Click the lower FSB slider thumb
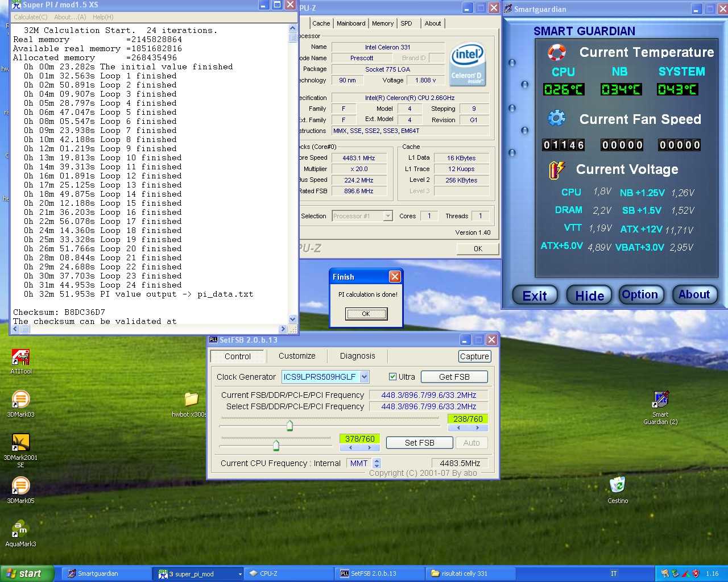This screenshot has height=582, width=728. point(276,444)
